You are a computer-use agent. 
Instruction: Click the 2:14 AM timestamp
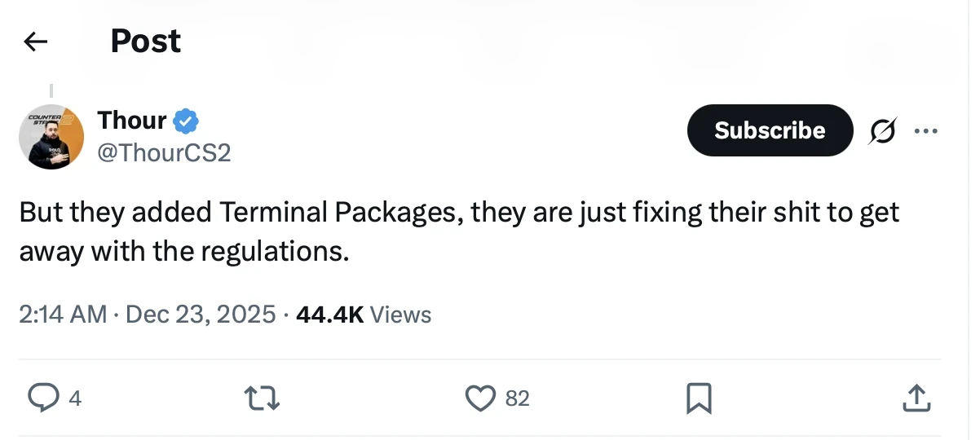point(63,314)
